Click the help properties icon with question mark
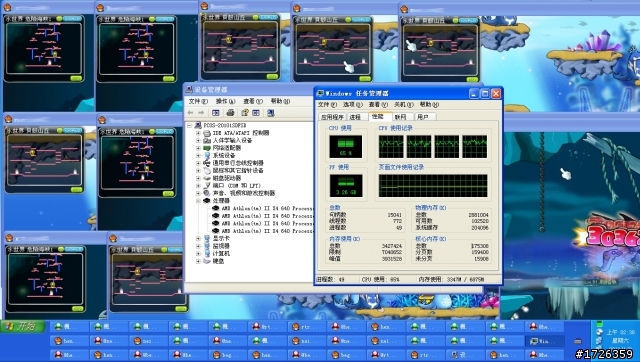 [x=245, y=113]
